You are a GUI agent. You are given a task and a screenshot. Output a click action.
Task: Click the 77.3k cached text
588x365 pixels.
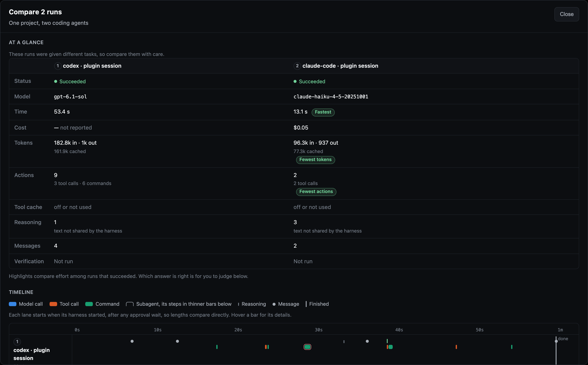tap(308, 151)
